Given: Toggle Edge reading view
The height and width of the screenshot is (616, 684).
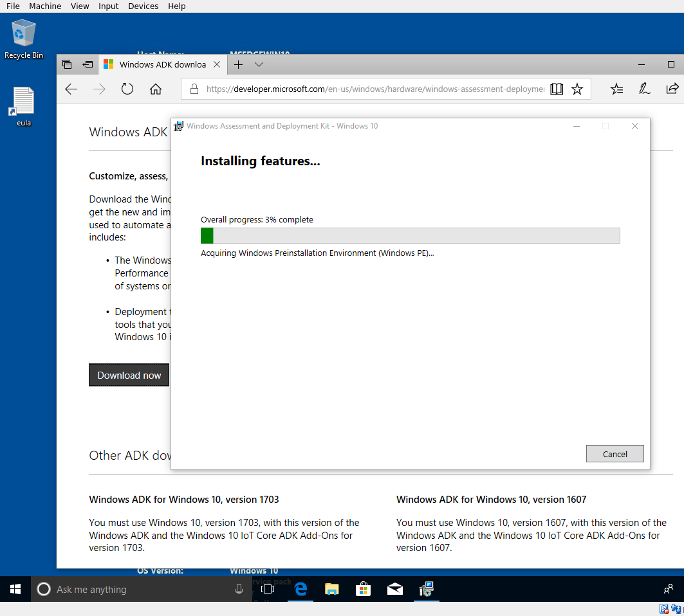Looking at the screenshot, I should click(x=557, y=89).
